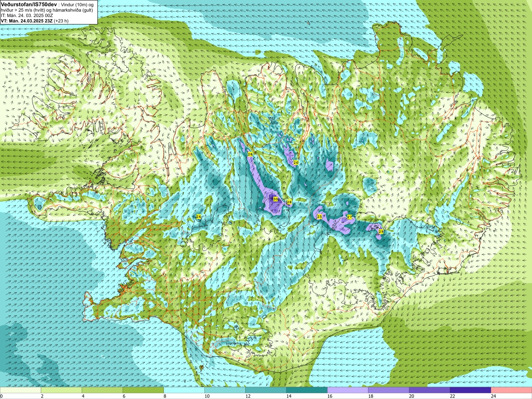
Task: Click the 18–20 m/s purple legend swatch
Action: point(389,390)
